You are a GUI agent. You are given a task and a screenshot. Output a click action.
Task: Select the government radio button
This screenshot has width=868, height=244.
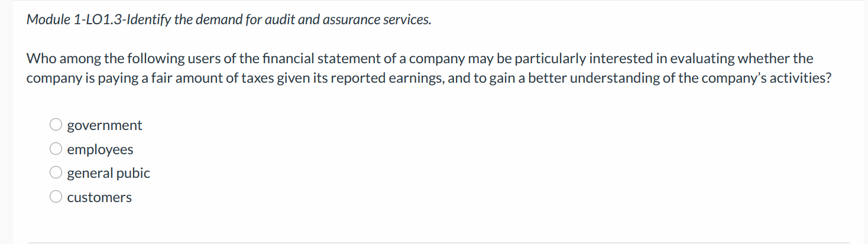tap(56, 125)
